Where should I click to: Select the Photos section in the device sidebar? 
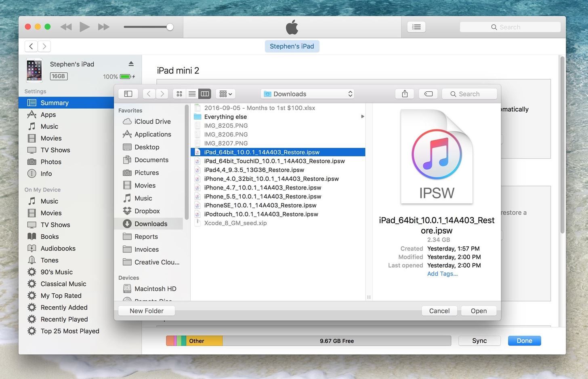coord(51,162)
